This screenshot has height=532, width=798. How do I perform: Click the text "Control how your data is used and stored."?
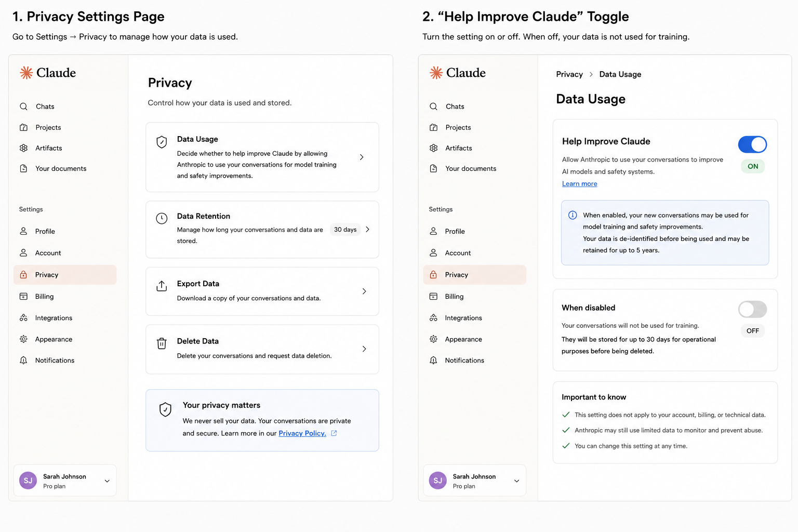tap(220, 103)
